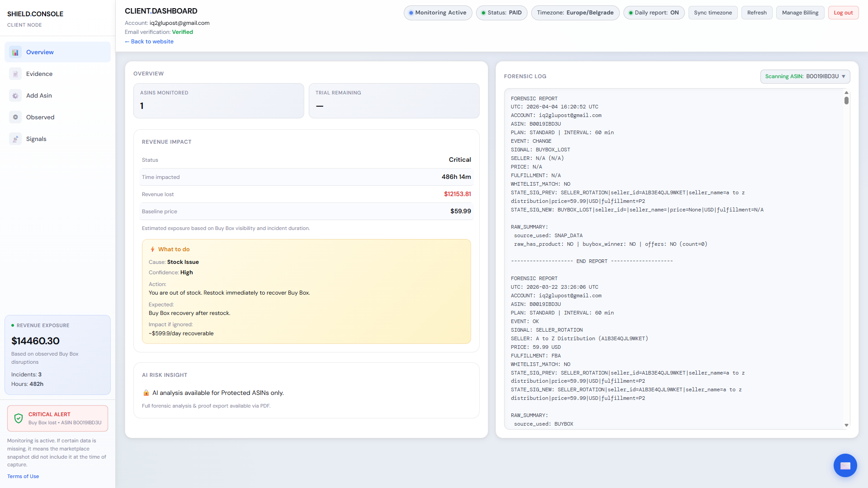This screenshot has height=488, width=868.
Task: Go to the Signals menu item
Action: point(36,139)
